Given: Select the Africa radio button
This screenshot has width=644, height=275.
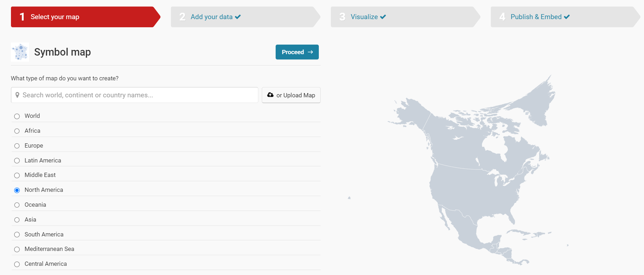Looking at the screenshot, I should (17, 131).
